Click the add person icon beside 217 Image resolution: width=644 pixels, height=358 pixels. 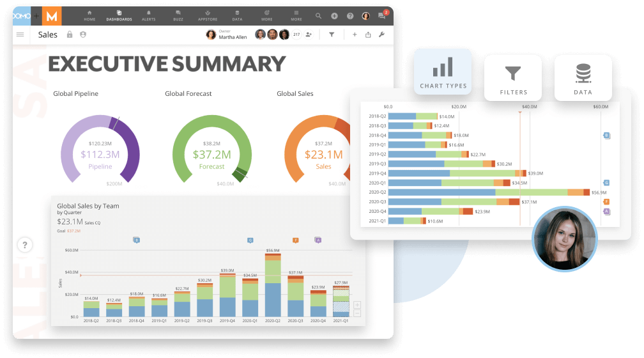309,35
